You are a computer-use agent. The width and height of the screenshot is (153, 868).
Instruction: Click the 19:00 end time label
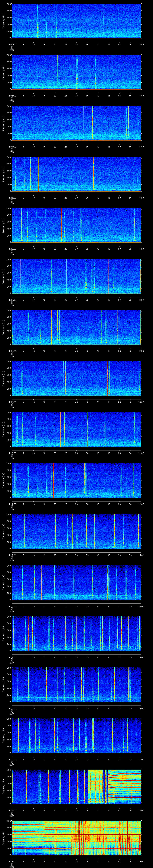pyautogui.click(x=141, y=861)
